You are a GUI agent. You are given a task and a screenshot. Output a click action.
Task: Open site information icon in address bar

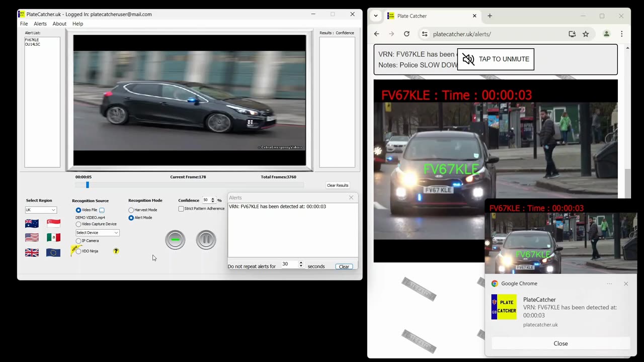click(425, 34)
